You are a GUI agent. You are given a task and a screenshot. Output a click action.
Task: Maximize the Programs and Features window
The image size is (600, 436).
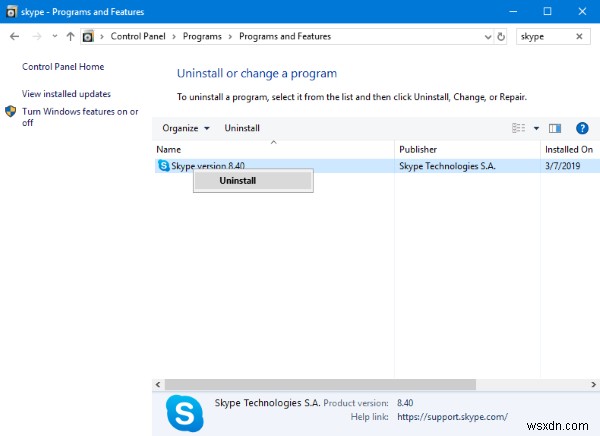tap(548, 11)
